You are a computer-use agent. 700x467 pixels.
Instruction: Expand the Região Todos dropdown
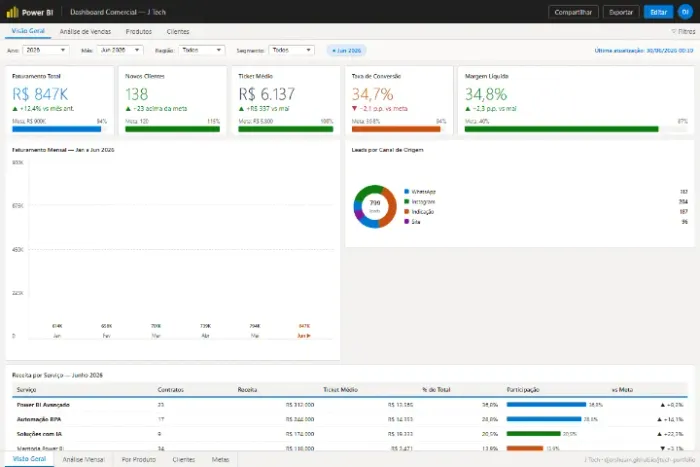[x=202, y=50]
